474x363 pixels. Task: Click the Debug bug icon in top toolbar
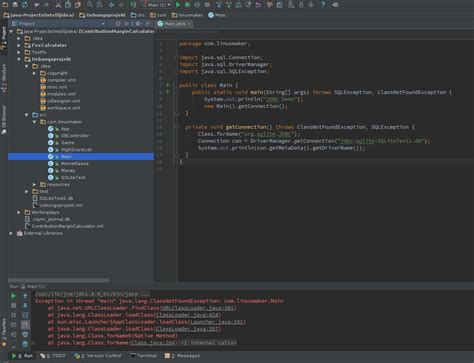[x=187, y=5]
